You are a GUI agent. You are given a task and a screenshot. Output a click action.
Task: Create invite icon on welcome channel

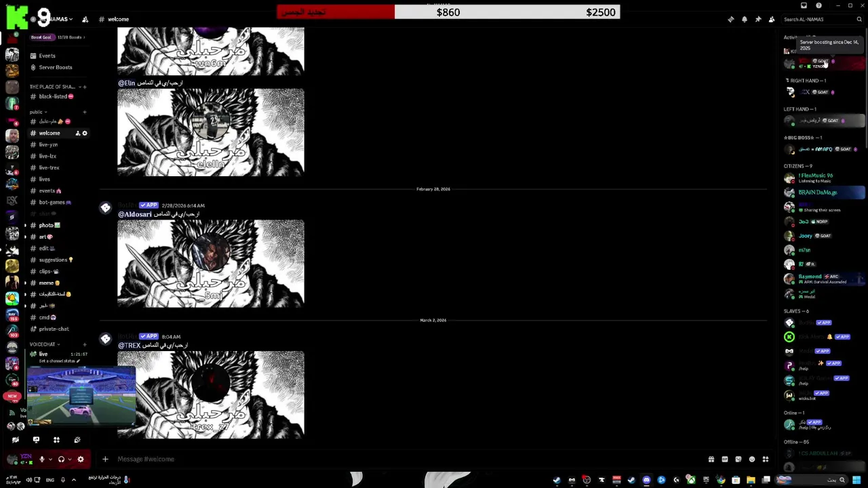[x=77, y=133]
